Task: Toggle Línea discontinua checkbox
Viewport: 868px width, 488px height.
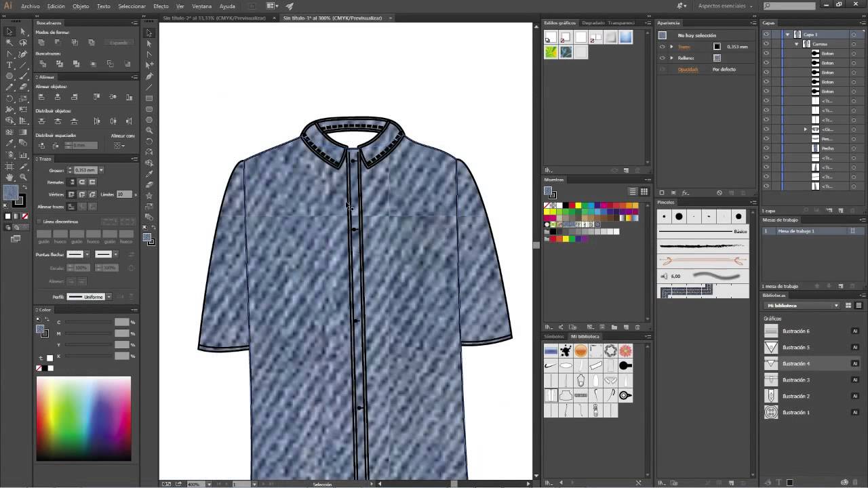Action: (38, 222)
